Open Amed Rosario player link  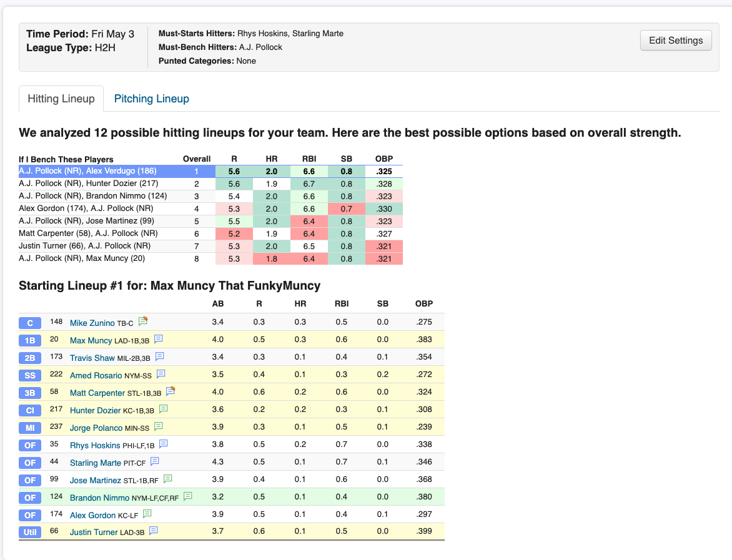(x=96, y=375)
